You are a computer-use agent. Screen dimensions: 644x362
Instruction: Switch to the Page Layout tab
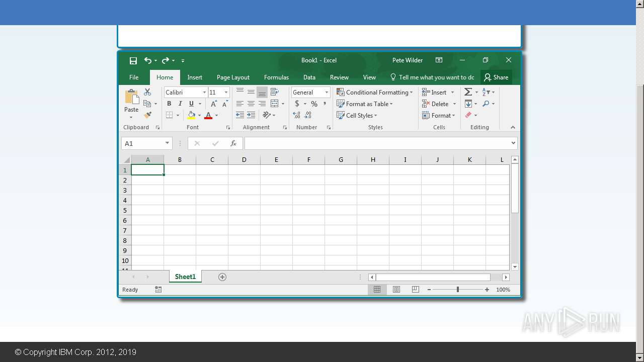click(x=233, y=77)
